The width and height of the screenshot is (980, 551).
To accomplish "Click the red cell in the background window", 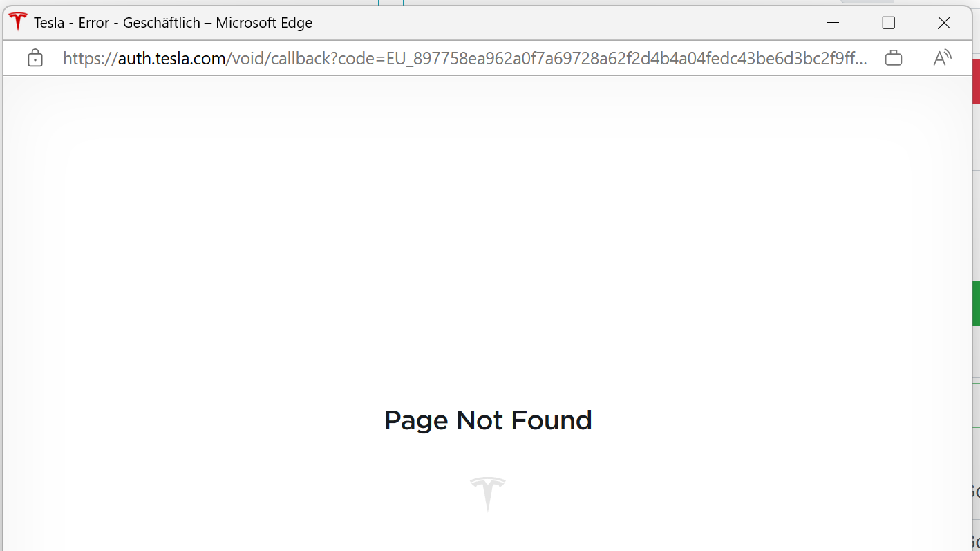I will tap(976, 82).
